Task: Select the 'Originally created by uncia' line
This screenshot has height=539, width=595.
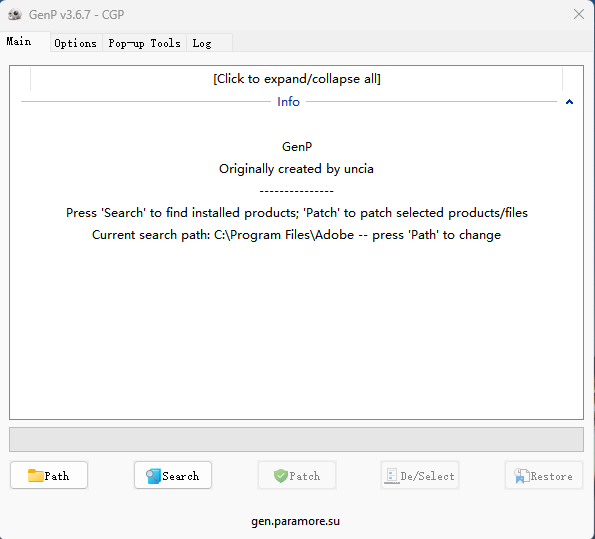Action: point(296,169)
